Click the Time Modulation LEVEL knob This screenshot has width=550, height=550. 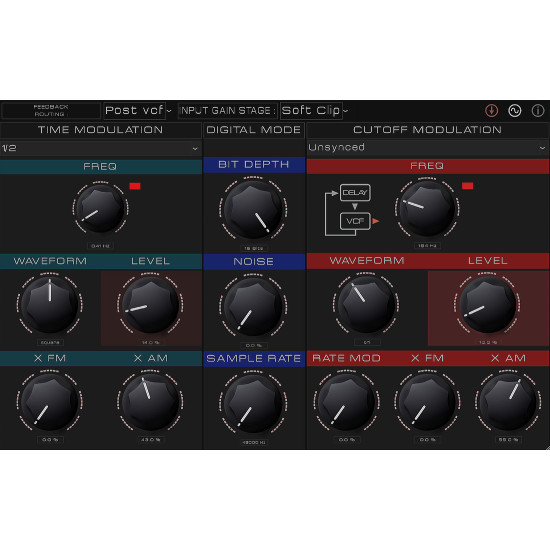tap(150, 304)
